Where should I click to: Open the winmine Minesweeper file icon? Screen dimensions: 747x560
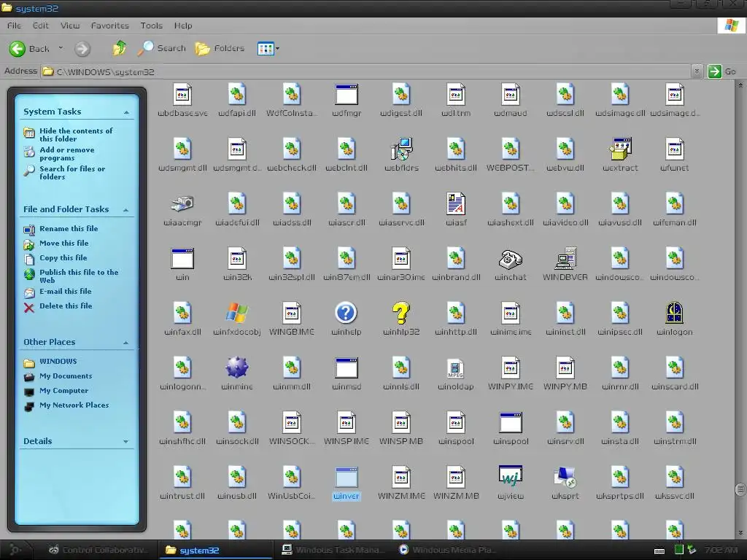[x=237, y=367]
